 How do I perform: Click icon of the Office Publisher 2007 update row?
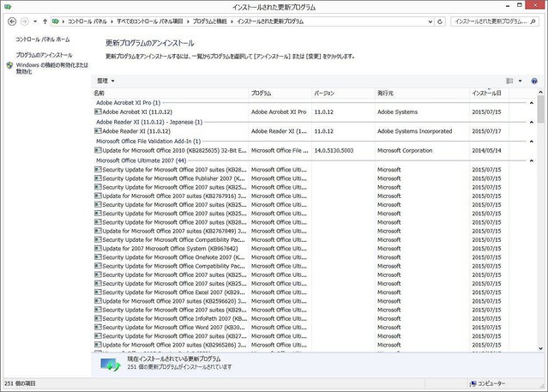(98, 178)
